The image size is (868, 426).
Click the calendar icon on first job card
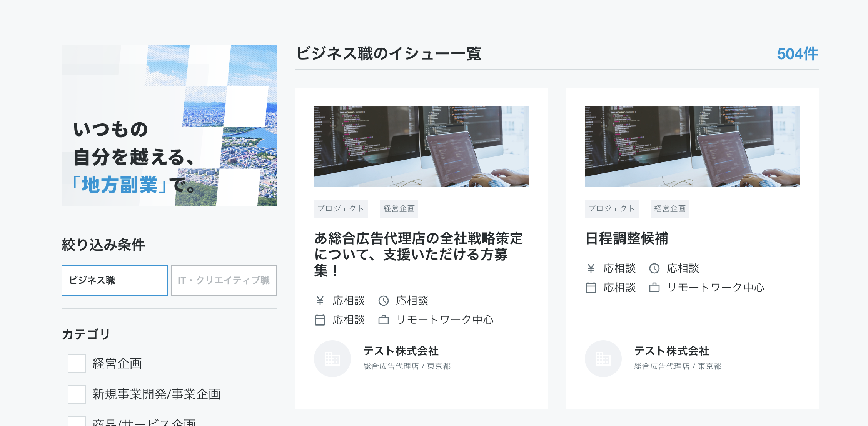[x=320, y=320]
